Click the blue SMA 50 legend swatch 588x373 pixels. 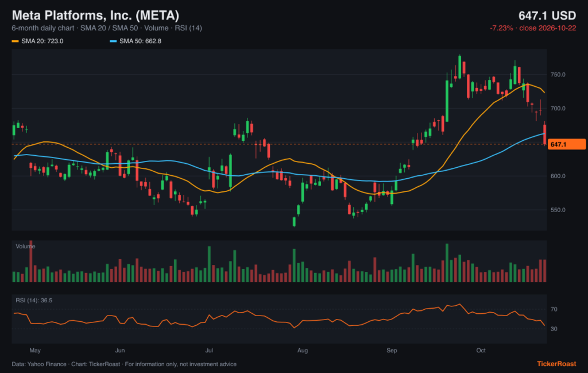(113, 41)
